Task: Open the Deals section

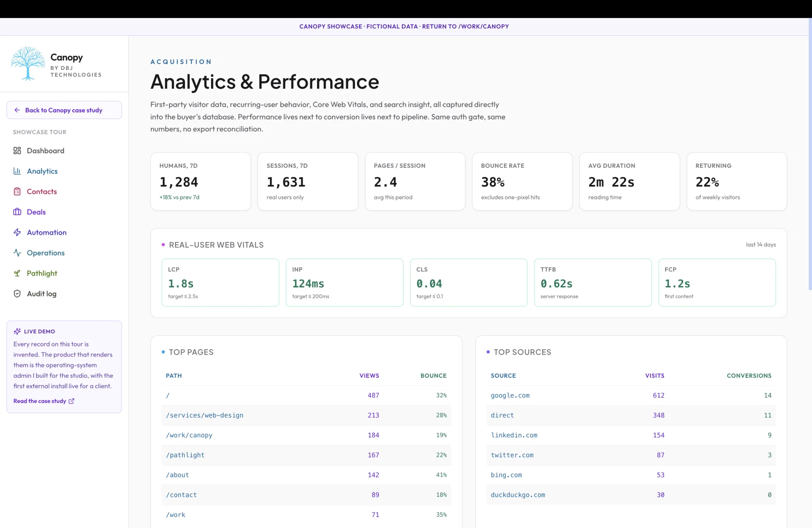Action: click(x=64, y=212)
